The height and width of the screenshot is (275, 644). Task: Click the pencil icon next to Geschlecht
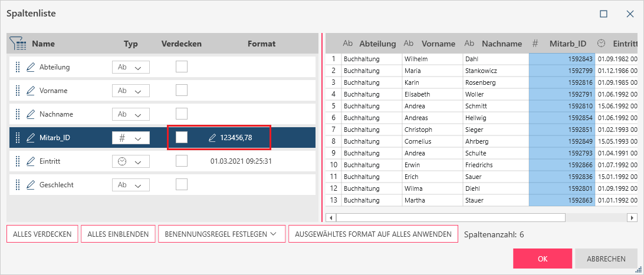point(31,185)
